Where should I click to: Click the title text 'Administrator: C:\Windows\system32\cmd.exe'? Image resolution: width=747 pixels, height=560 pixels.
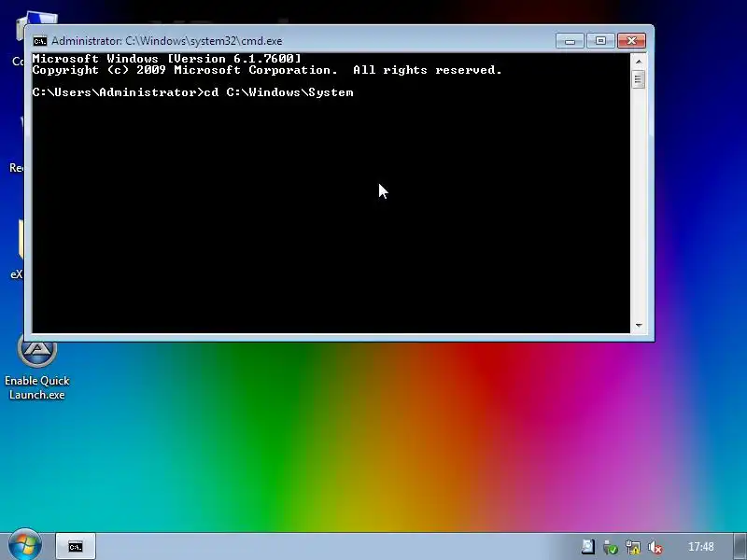click(167, 41)
